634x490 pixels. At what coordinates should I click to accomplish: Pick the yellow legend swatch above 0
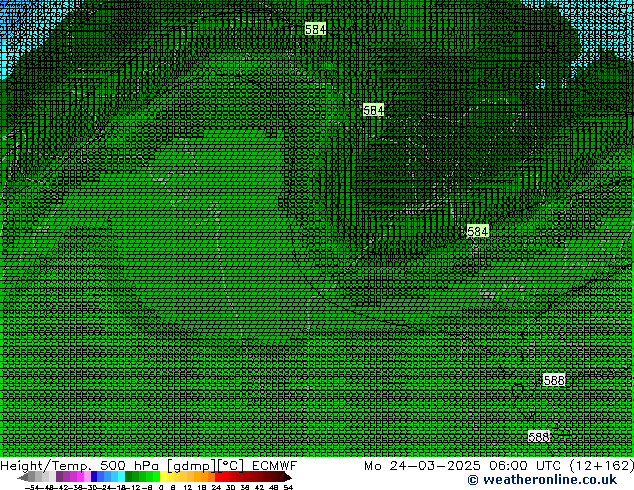click(x=163, y=476)
